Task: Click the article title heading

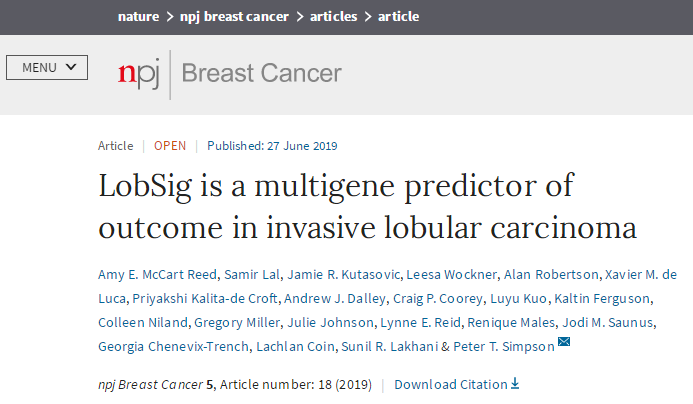Action: coord(367,207)
